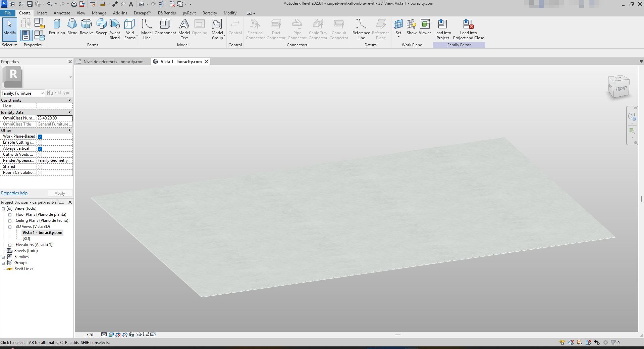Expand the Select panel dropdown

coord(9,45)
